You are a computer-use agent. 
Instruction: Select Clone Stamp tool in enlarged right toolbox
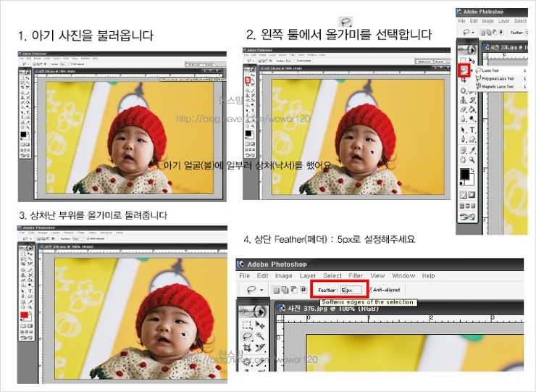pyautogui.click(x=463, y=100)
